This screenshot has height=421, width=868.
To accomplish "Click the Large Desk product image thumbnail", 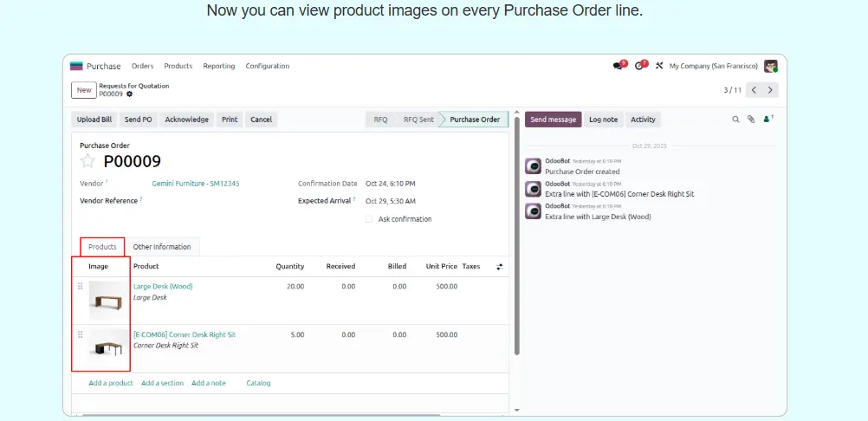I will point(107,301).
